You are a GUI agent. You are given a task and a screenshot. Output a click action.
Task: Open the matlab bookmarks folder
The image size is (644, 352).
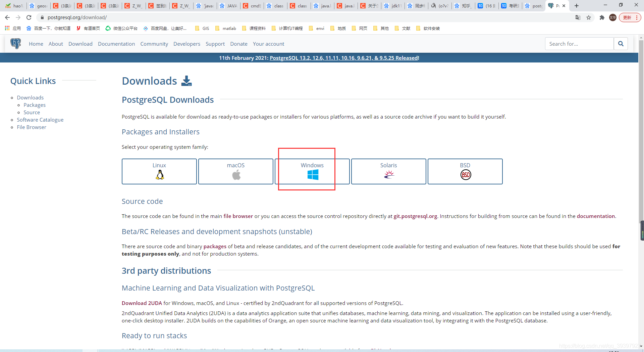click(226, 28)
